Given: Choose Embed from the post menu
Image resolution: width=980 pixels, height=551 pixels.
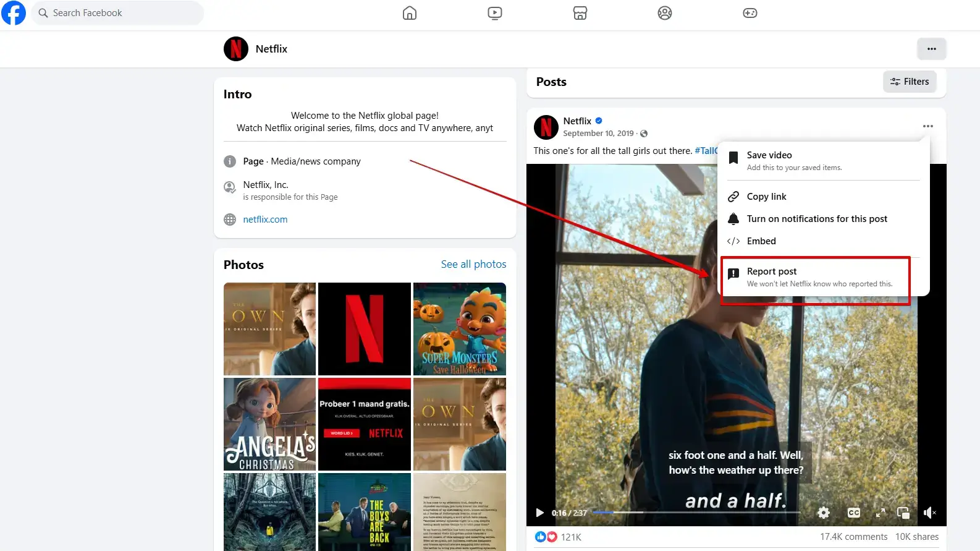Looking at the screenshot, I should 822,241.
